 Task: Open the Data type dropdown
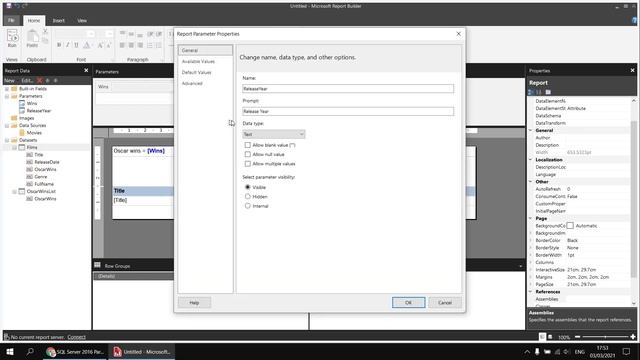[x=273, y=134]
